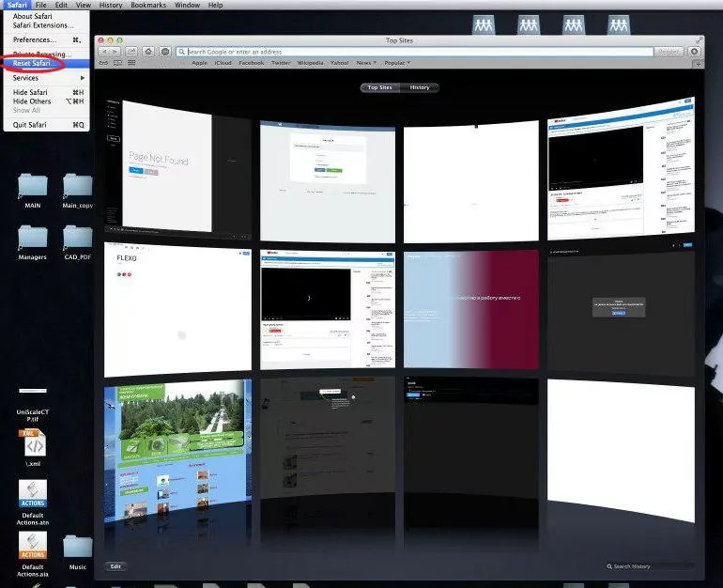Switch to the History view toggle
The width and height of the screenshot is (723, 588).
pyautogui.click(x=419, y=87)
